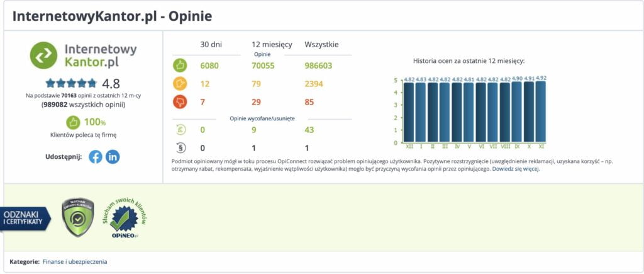644x274 pixels.
Task: Click total positive count 986603
Action: point(318,66)
